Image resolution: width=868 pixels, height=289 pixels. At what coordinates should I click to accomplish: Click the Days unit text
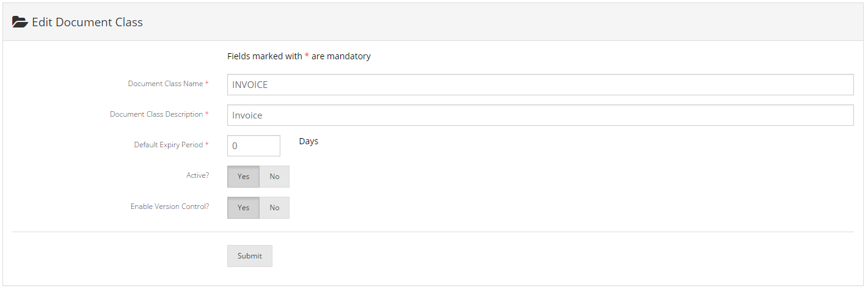308,141
